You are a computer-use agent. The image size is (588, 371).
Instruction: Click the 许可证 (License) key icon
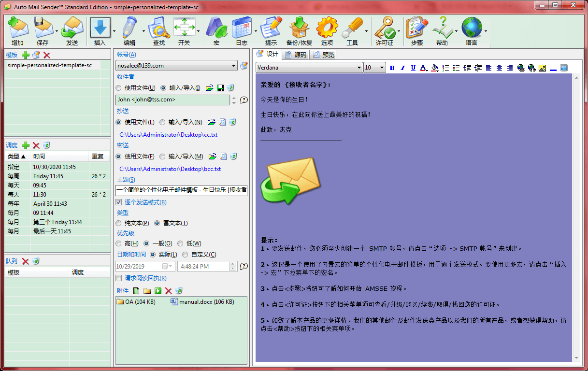[385, 28]
